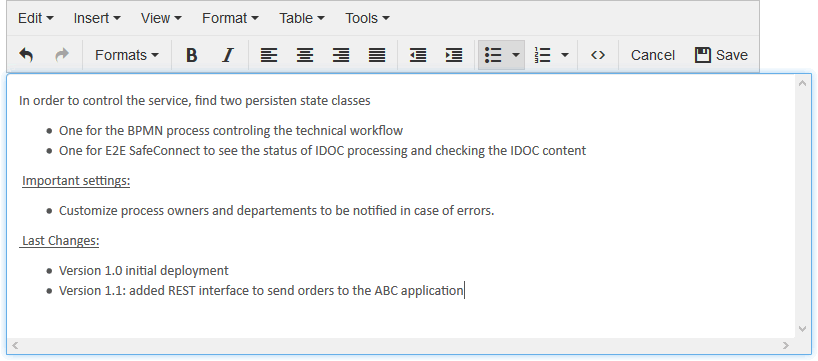Image resolution: width=818 pixels, height=361 pixels.
Task: Toggle the bullet list button
Action: coord(493,55)
